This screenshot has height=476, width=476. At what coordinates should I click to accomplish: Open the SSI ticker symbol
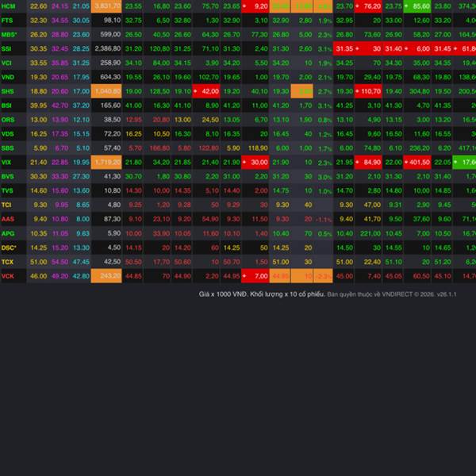click(6, 48)
